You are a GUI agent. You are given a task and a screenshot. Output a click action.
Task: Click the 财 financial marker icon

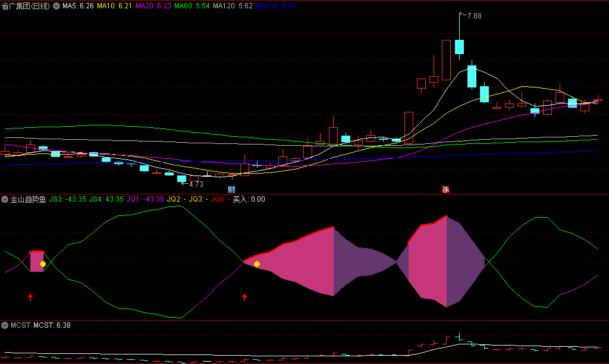point(231,190)
